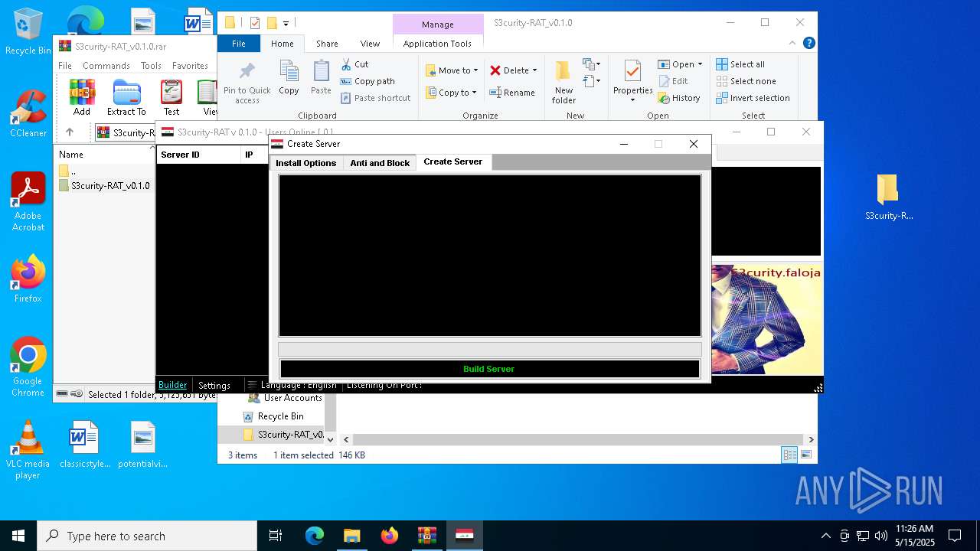The height and width of the screenshot is (551, 980).
Task: Open the File tab in File Explorer
Action: (239, 44)
